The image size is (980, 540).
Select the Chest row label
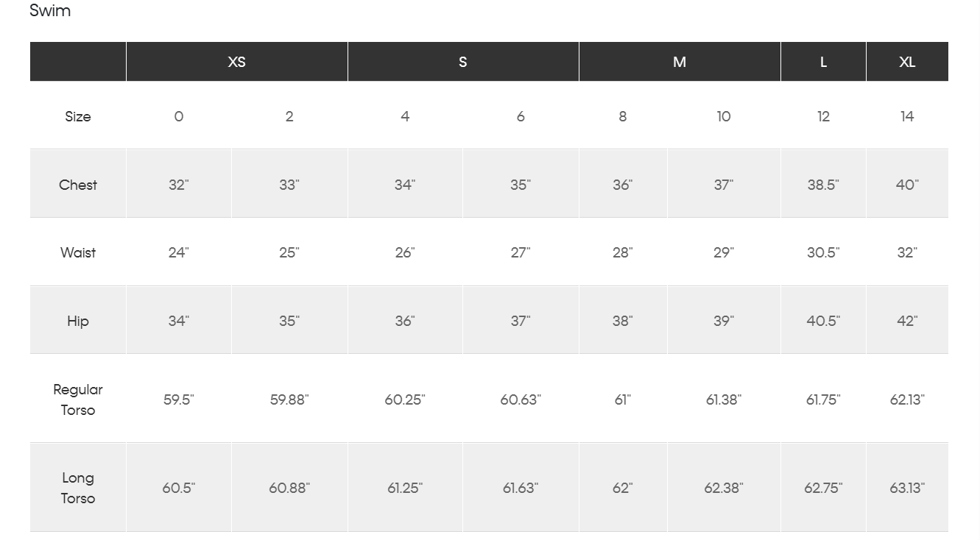point(78,185)
